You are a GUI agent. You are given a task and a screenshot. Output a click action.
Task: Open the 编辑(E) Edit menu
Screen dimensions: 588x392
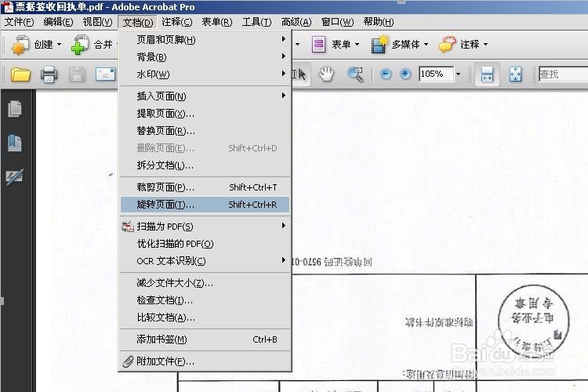[58, 22]
